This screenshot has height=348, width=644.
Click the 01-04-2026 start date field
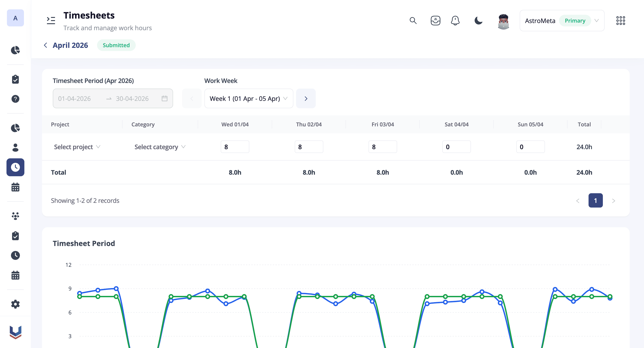pos(74,98)
